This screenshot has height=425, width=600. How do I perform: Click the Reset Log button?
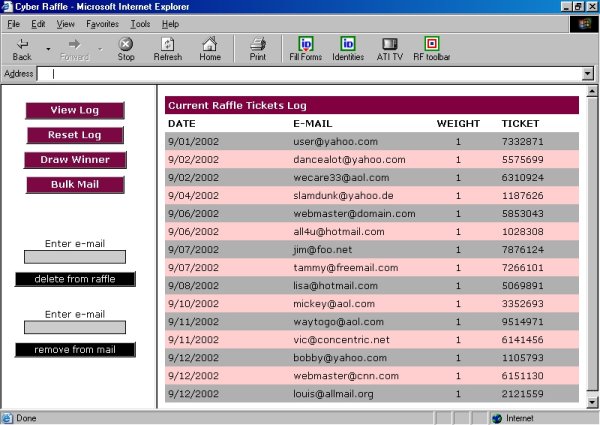click(75, 135)
